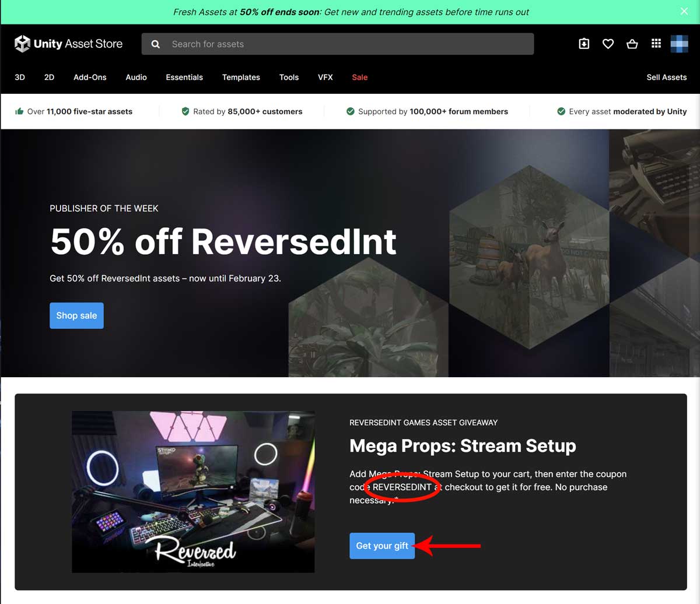
Task: Dismiss the Fresh Assets banner with the X
Action: (684, 11)
